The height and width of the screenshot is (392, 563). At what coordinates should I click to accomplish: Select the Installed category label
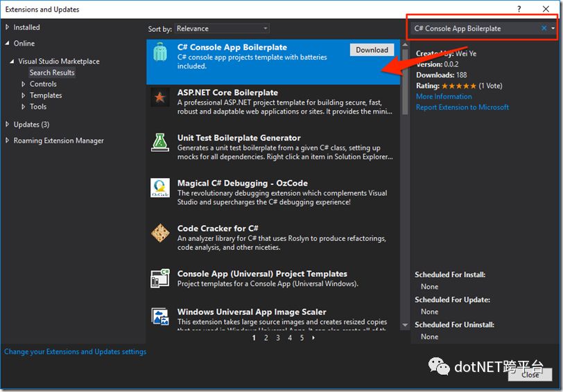point(26,27)
